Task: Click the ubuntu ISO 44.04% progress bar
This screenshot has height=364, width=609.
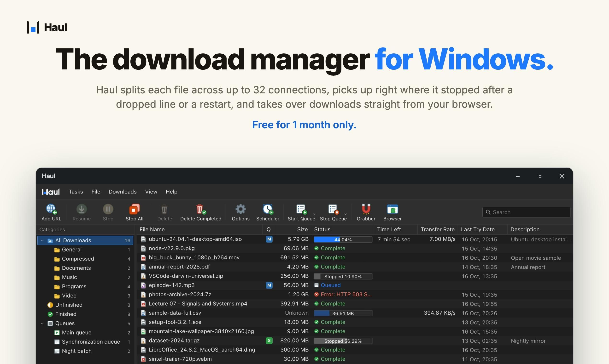Action: point(343,240)
